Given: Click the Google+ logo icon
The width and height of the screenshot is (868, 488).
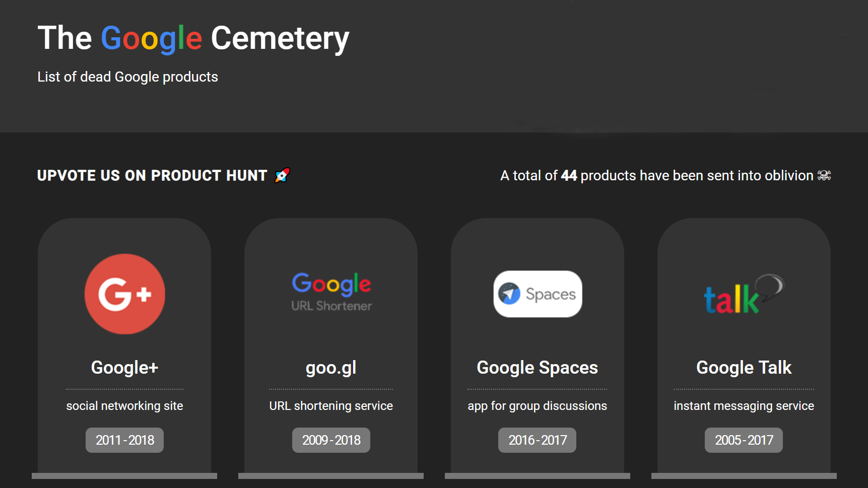Looking at the screenshot, I should 124,294.
